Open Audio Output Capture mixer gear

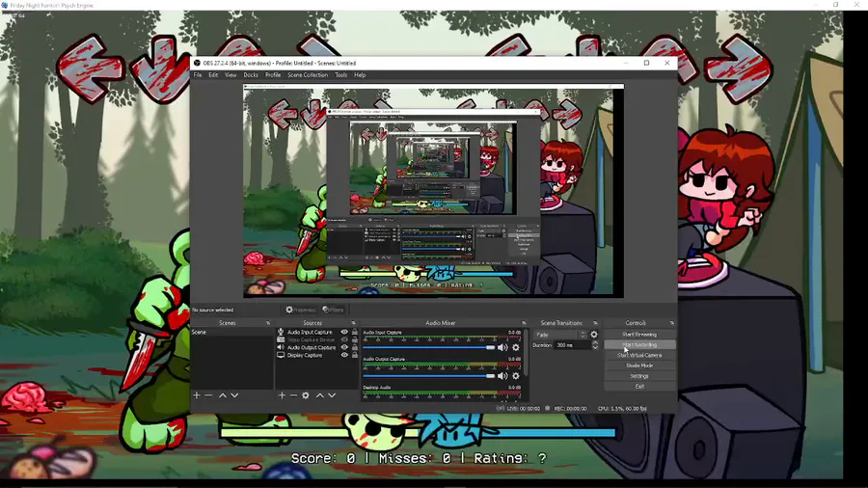point(516,376)
